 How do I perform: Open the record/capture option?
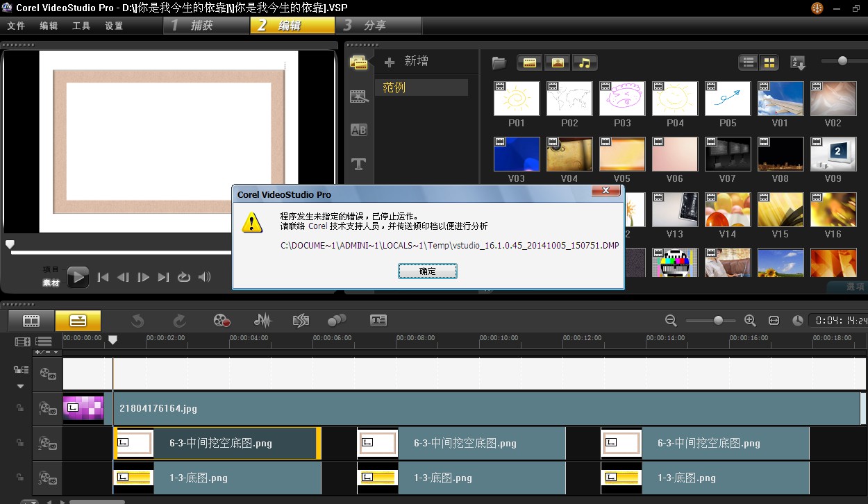tap(222, 321)
